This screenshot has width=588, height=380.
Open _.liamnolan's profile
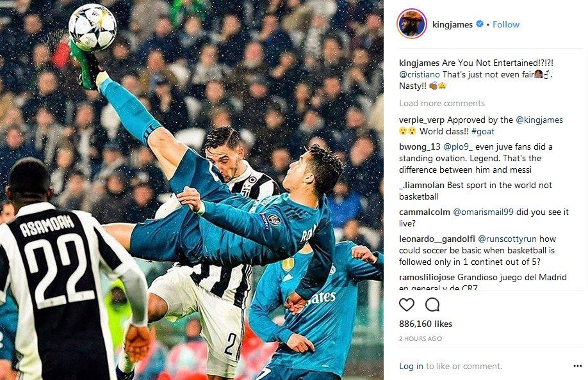pos(421,185)
